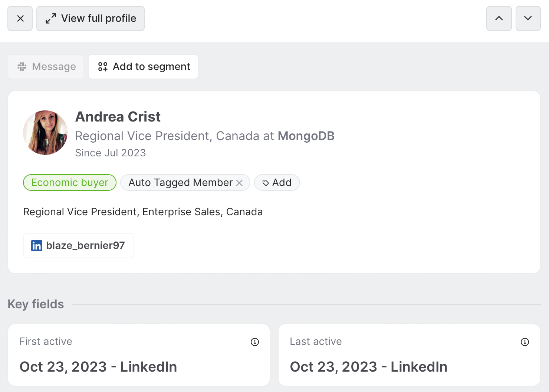Select the Economic buyer tag
The width and height of the screenshot is (549, 392).
[x=70, y=183]
